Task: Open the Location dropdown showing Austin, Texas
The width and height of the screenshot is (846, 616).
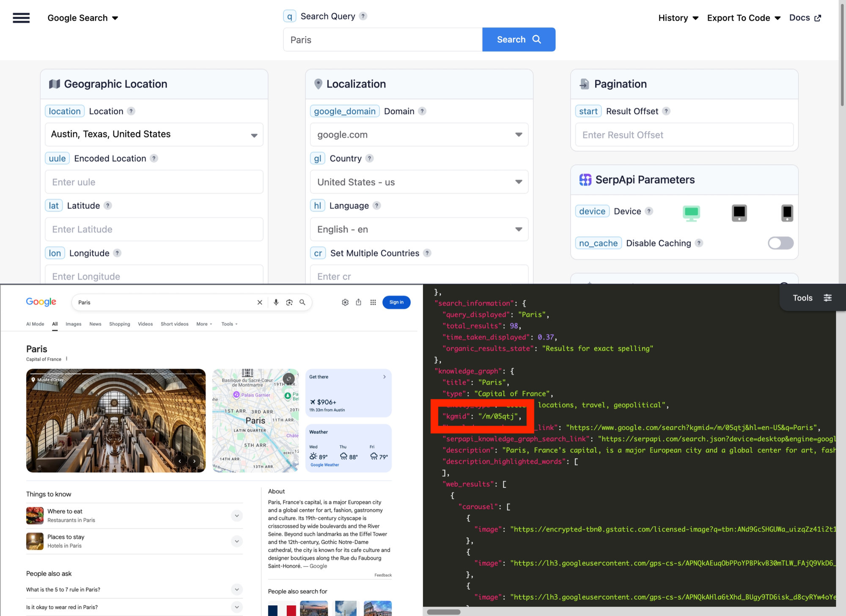Action: click(x=154, y=134)
